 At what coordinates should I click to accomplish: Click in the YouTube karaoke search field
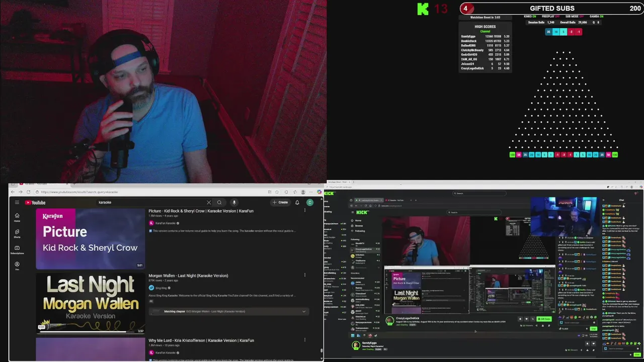pyautogui.click(x=151, y=203)
